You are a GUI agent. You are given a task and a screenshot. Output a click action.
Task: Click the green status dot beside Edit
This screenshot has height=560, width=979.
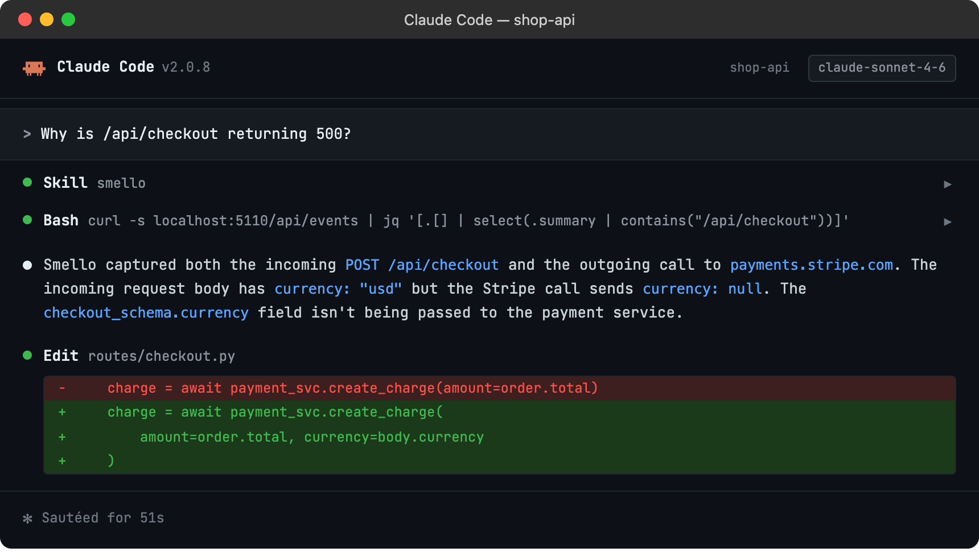pos(27,355)
